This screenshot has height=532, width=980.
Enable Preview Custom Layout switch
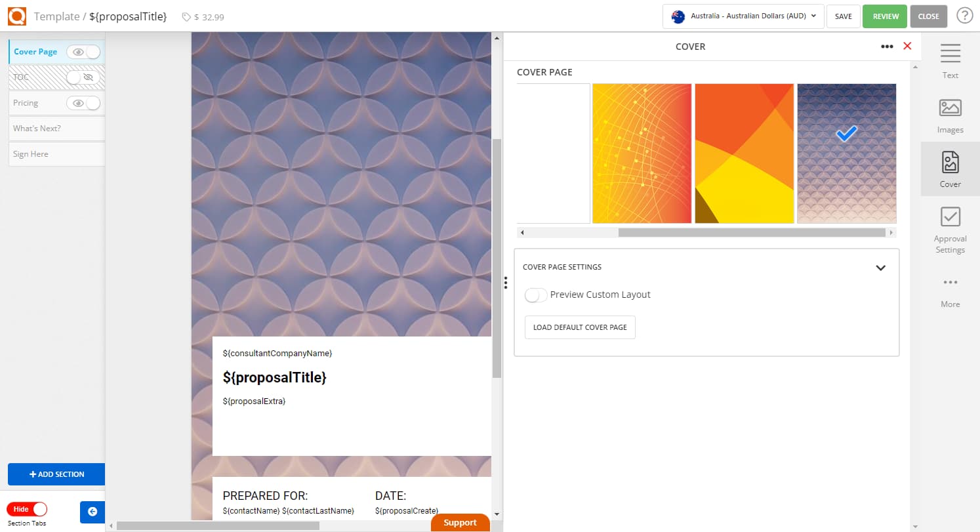[x=536, y=295]
